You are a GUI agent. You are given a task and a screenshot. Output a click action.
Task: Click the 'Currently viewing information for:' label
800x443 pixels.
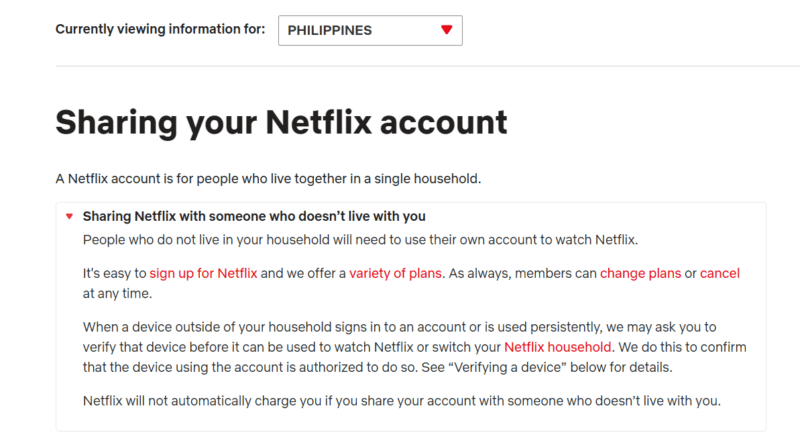click(x=160, y=29)
